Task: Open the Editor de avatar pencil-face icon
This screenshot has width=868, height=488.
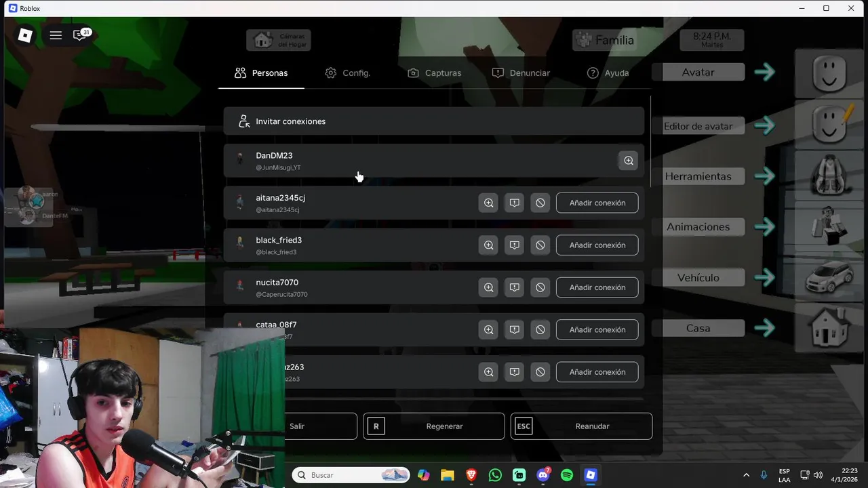Action: click(831, 123)
